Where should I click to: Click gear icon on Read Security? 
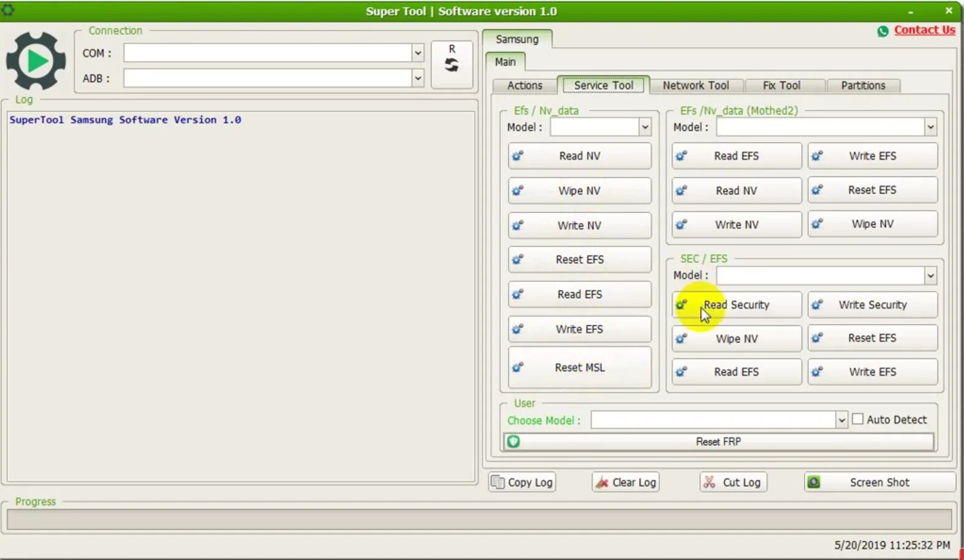tap(681, 305)
